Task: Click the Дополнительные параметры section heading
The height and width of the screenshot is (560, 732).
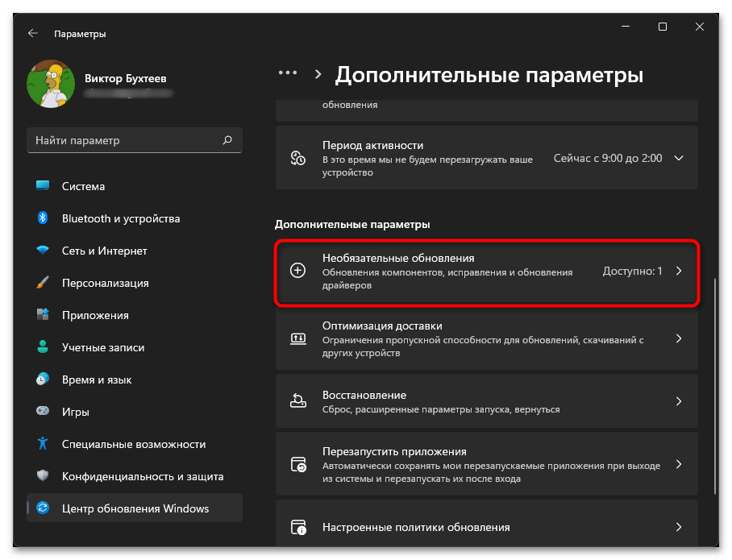Action: pos(352,224)
